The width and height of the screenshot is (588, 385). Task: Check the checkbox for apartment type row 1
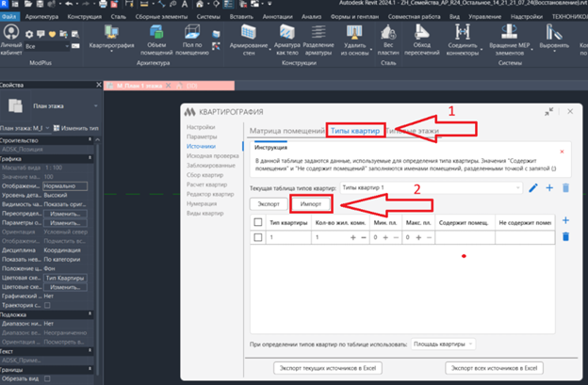(258, 237)
